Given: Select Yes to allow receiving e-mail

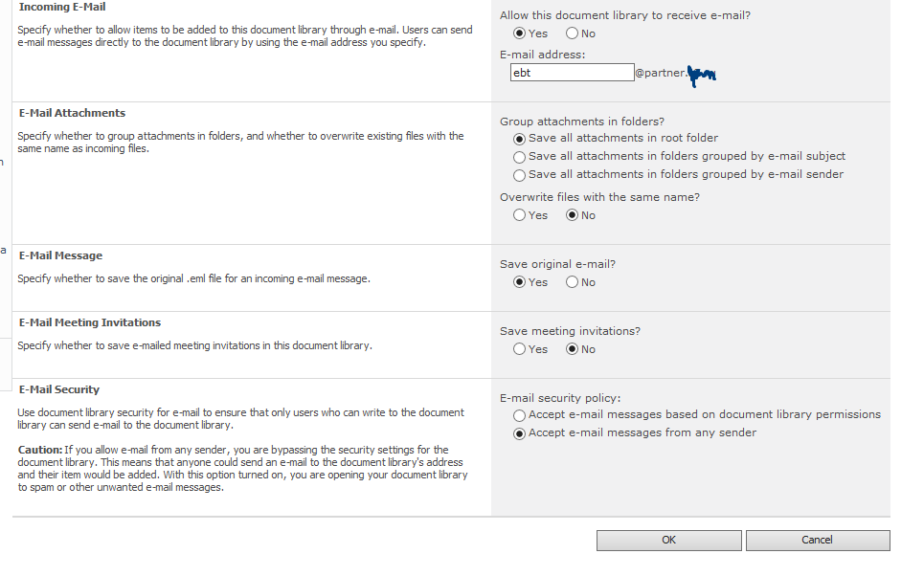Looking at the screenshot, I should [519, 33].
